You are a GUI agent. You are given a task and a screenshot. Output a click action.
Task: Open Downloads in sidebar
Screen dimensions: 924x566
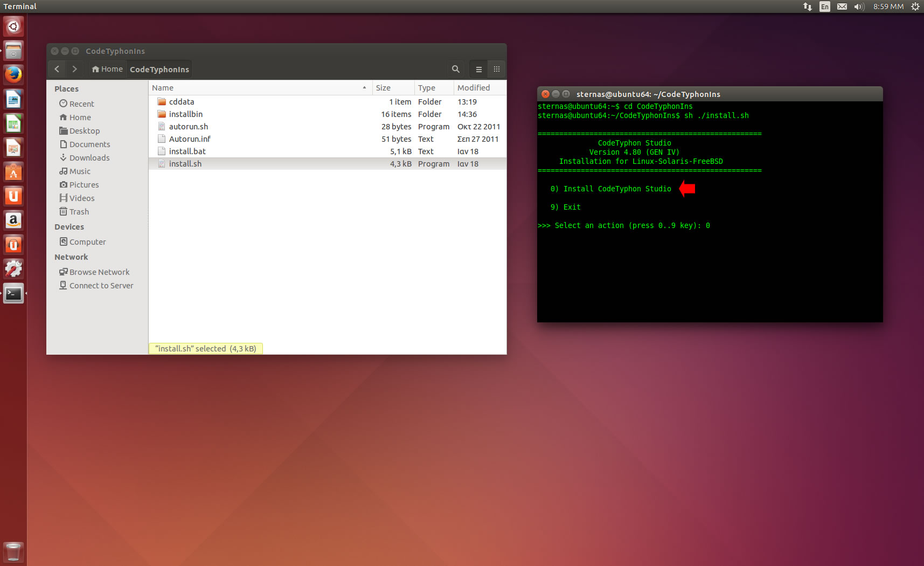pyautogui.click(x=84, y=157)
